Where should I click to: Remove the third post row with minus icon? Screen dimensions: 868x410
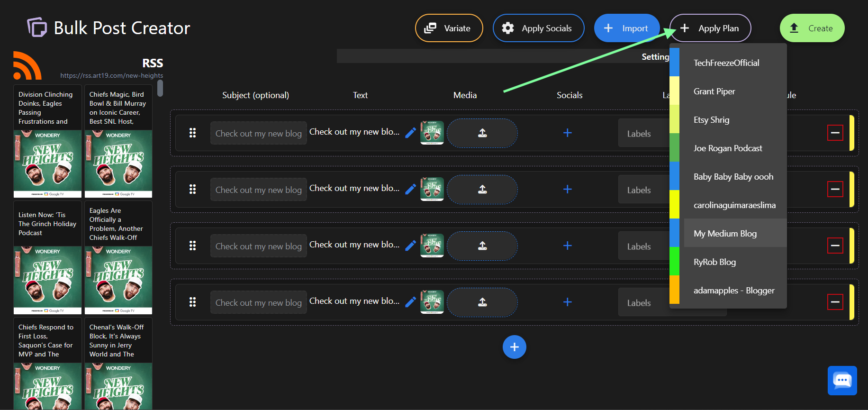[835, 246]
